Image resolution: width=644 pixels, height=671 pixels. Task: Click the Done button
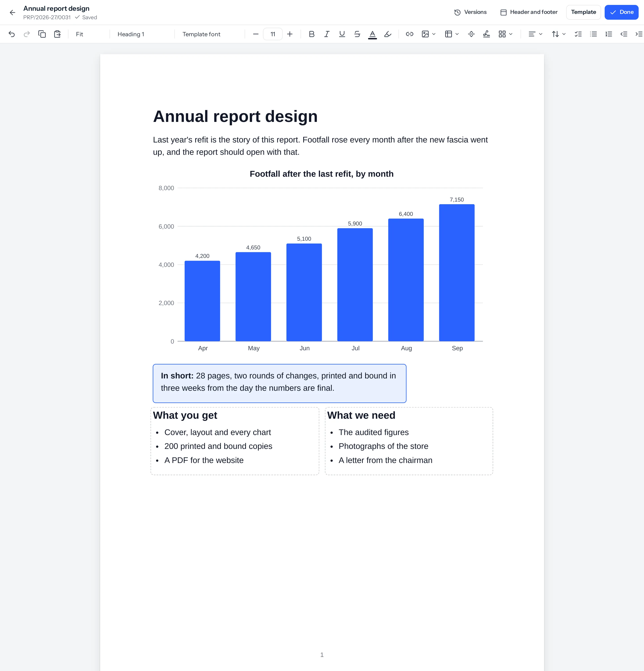click(621, 12)
